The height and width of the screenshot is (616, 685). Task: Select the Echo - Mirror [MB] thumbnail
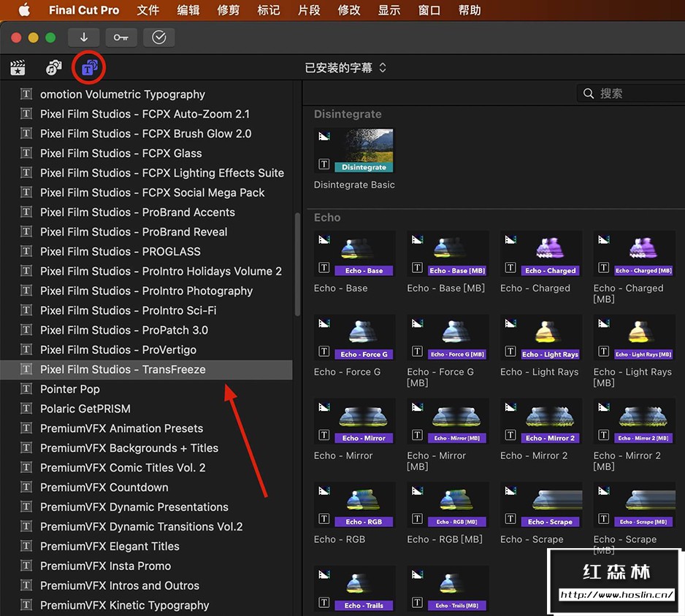point(448,421)
